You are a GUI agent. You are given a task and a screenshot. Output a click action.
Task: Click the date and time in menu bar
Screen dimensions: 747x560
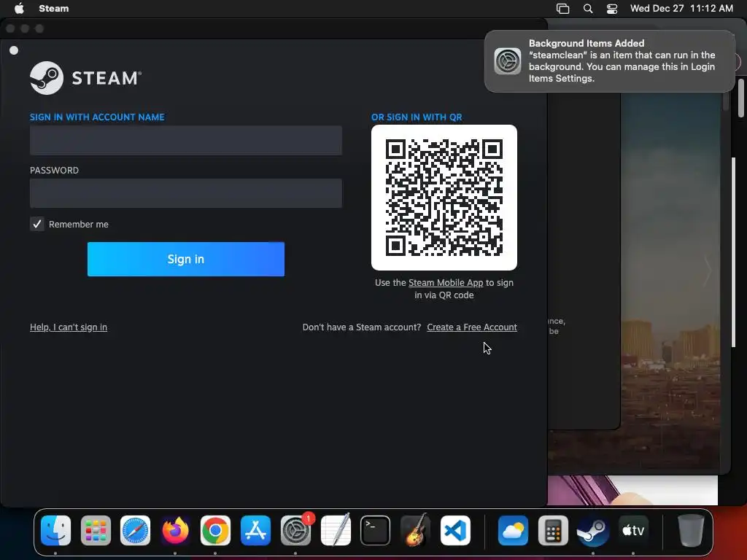coord(681,9)
